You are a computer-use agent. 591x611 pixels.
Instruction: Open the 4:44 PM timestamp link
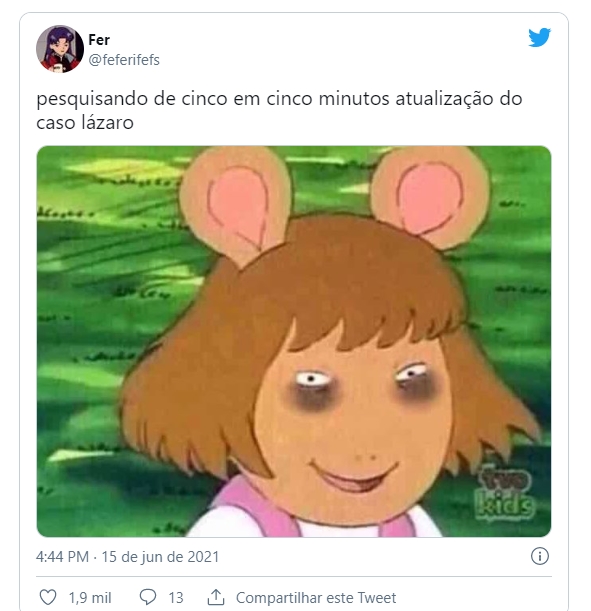click(62, 556)
